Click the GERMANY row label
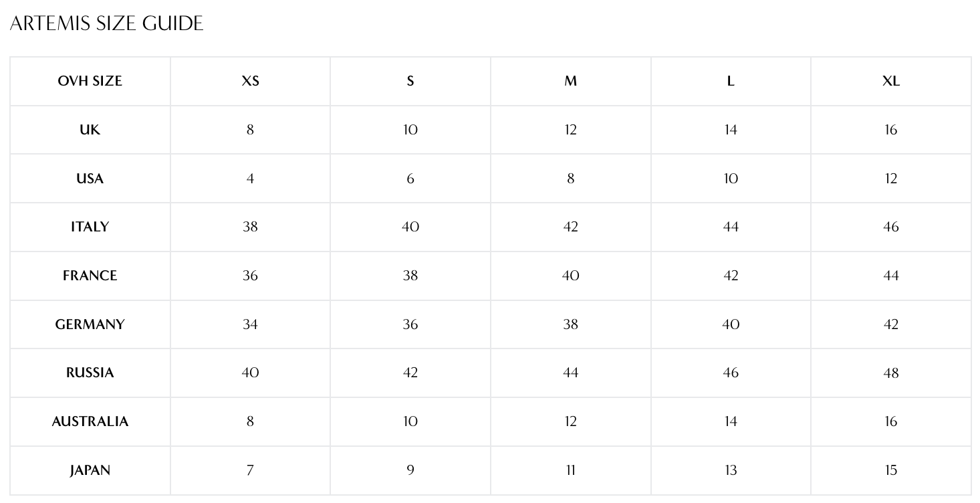 click(x=90, y=324)
